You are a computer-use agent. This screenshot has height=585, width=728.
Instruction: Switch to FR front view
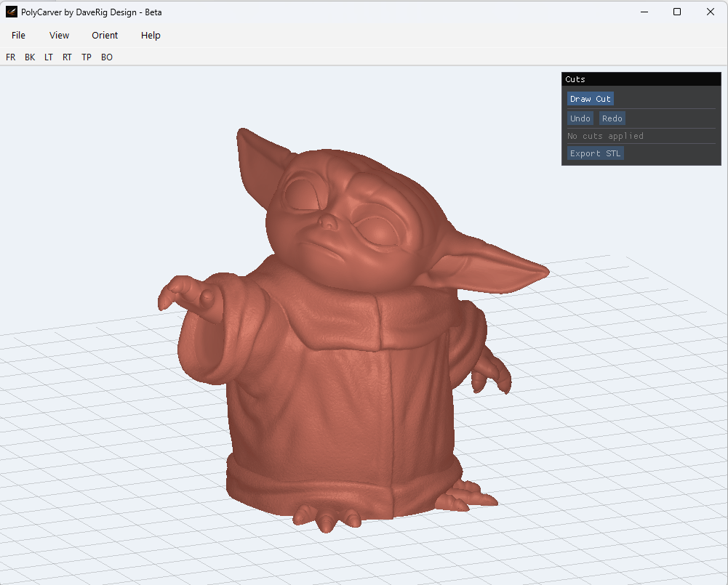coord(11,57)
